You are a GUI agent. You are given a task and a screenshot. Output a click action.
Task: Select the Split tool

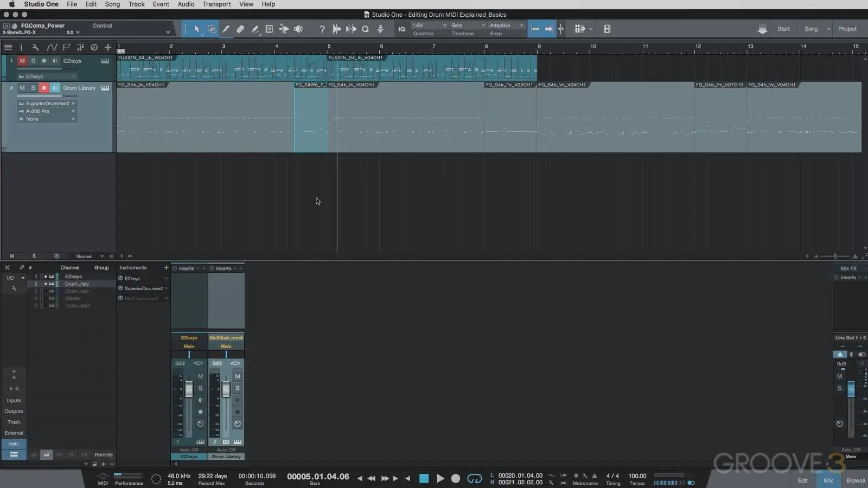point(227,29)
